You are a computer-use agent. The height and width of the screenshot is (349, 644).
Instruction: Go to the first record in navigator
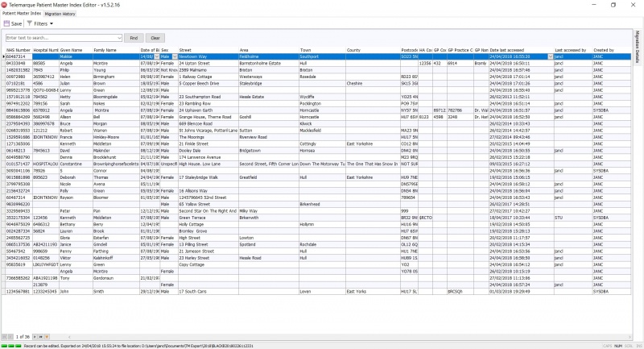pos(6,335)
